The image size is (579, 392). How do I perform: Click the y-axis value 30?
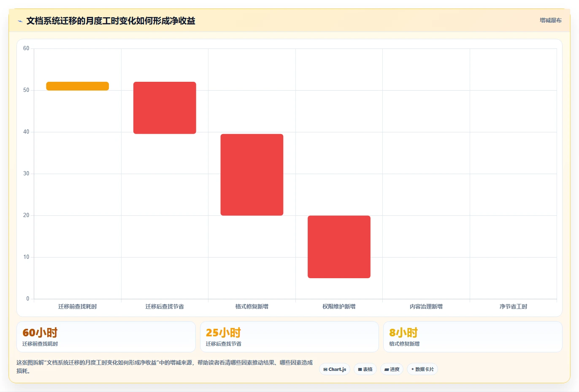point(26,174)
